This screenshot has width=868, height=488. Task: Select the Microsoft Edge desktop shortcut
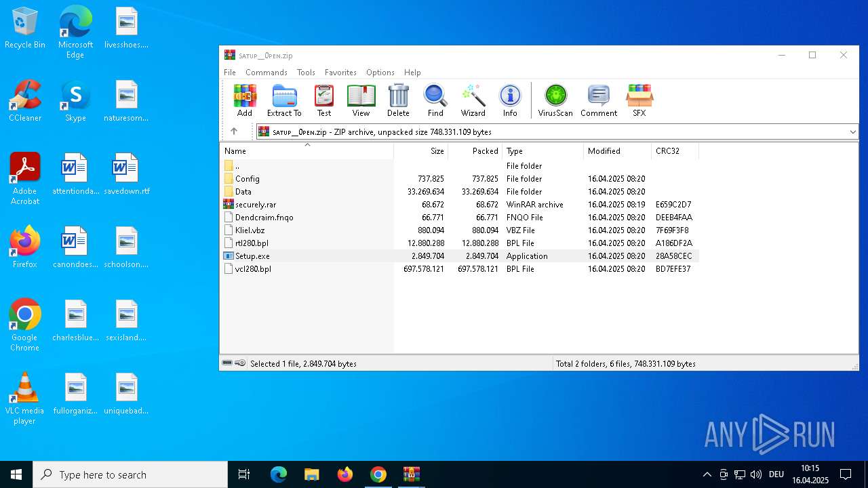point(75,32)
